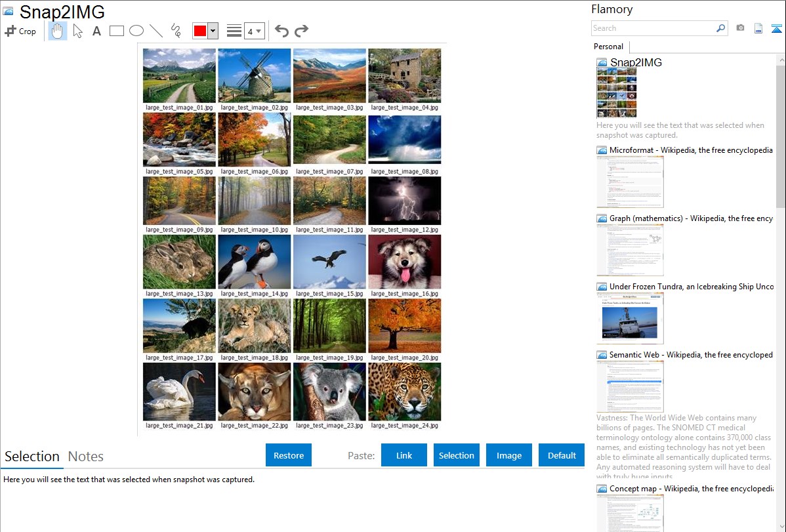Click the Snap2IMG window icon
This screenshot has width=786, height=532.
click(x=8, y=10)
